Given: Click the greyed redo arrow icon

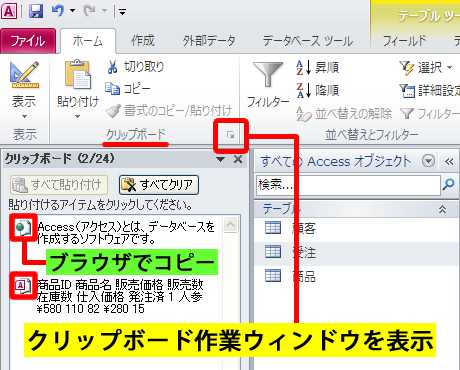Looking at the screenshot, I should (x=89, y=11).
